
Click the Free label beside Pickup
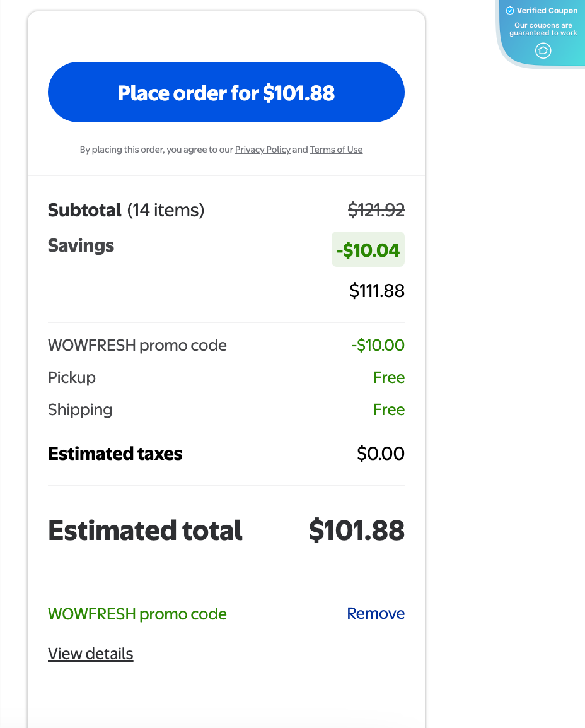[389, 377]
